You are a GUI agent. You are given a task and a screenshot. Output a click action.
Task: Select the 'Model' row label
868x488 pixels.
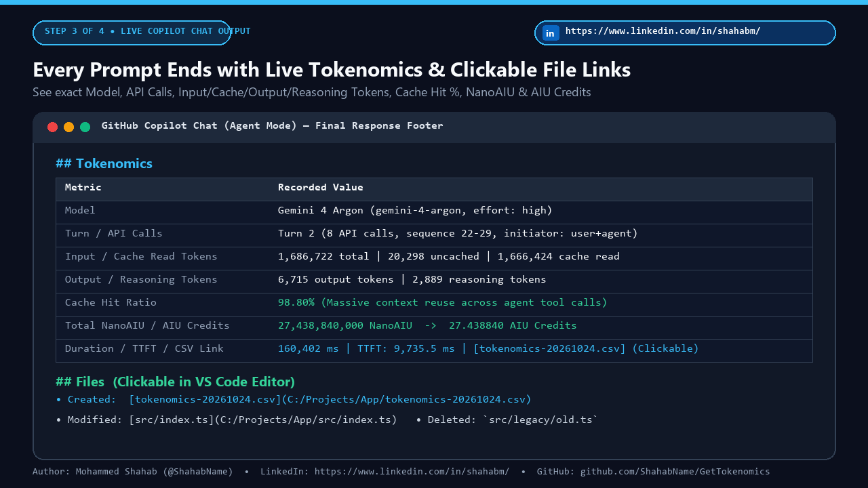coord(80,210)
